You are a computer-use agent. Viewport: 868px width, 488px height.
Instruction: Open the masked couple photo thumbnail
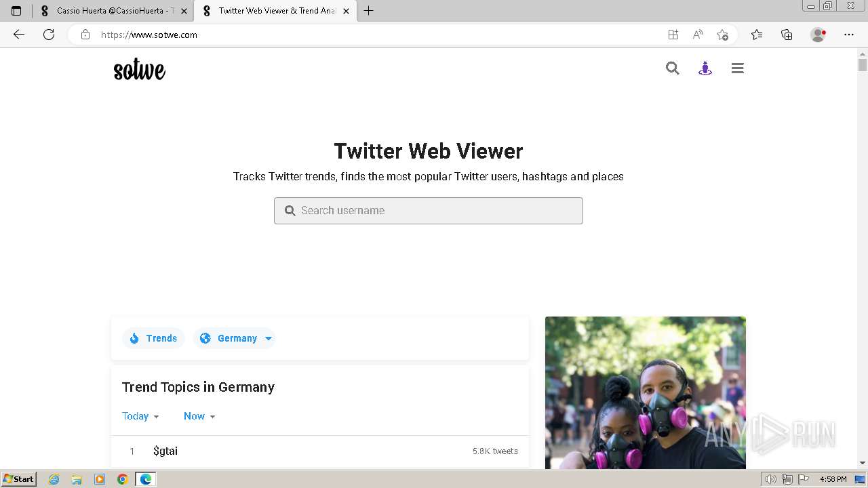[646, 392]
